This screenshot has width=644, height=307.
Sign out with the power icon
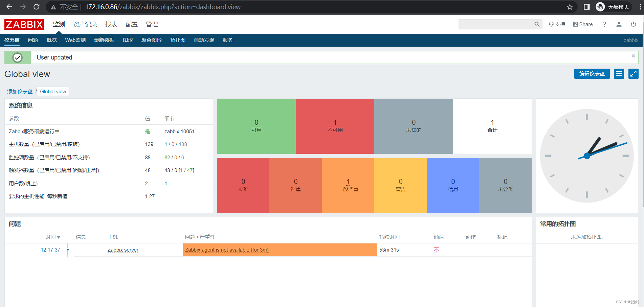(x=634, y=24)
